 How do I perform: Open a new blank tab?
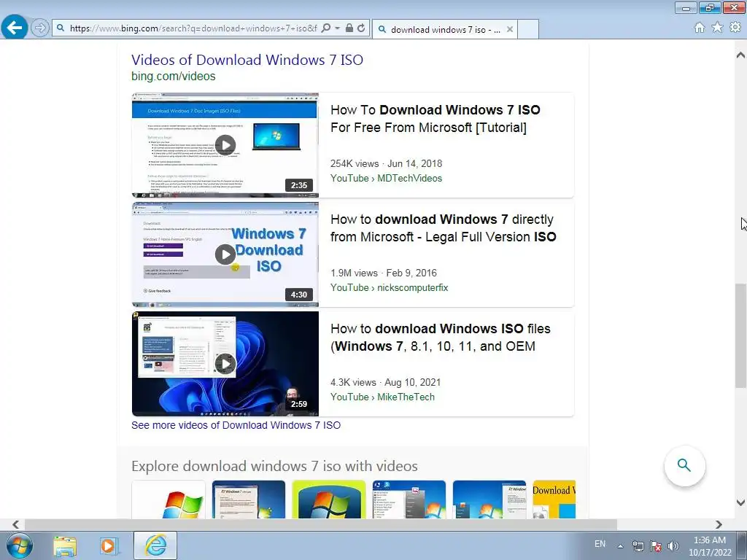tap(528, 29)
